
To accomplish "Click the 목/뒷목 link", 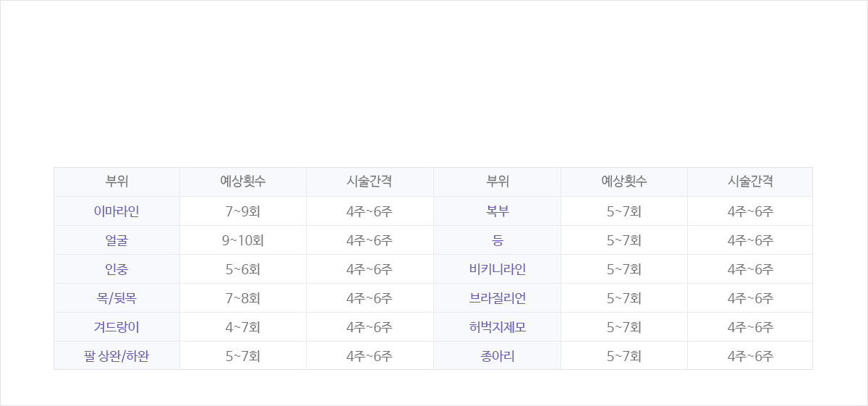I will coord(116,298).
